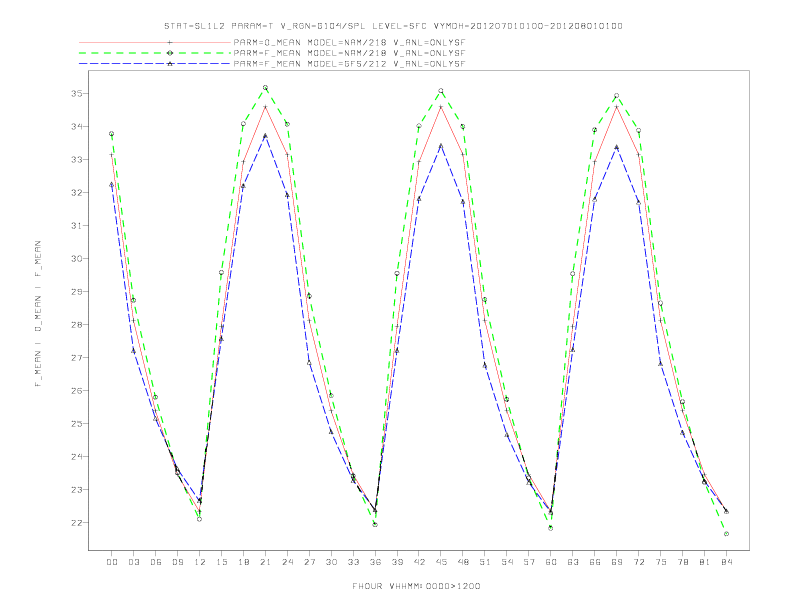The image size is (792, 612).
Task: Click green circle marker peak at hour 21
Action: click(265, 88)
